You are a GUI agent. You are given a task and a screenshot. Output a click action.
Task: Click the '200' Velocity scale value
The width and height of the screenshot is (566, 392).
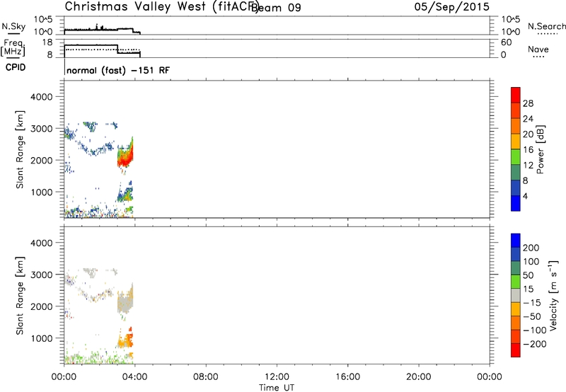coord(531,248)
